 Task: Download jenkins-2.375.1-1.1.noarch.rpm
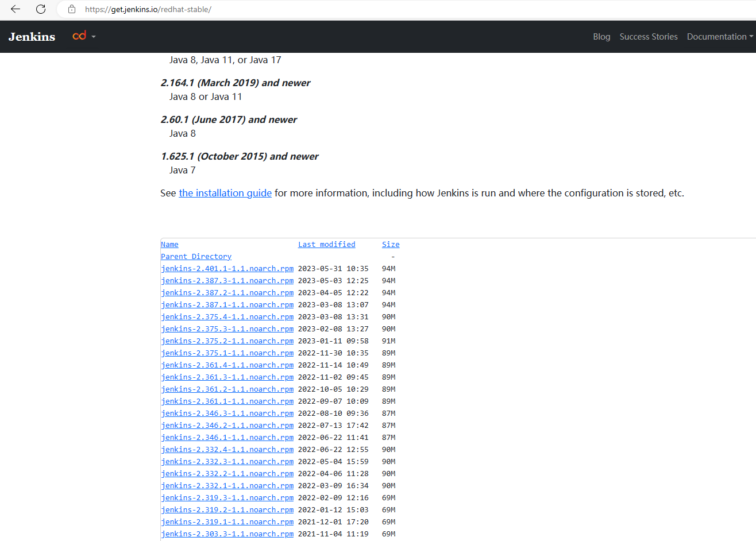(227, 353)
